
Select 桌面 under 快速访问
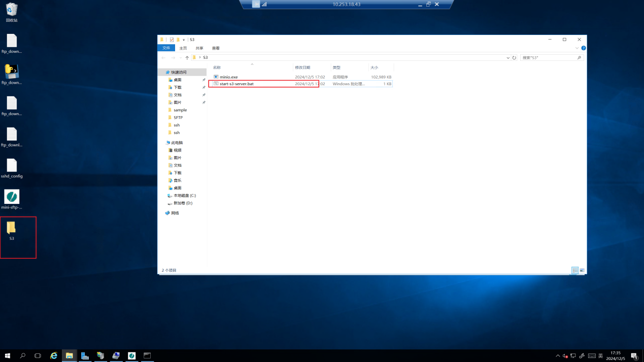[177, 80]
